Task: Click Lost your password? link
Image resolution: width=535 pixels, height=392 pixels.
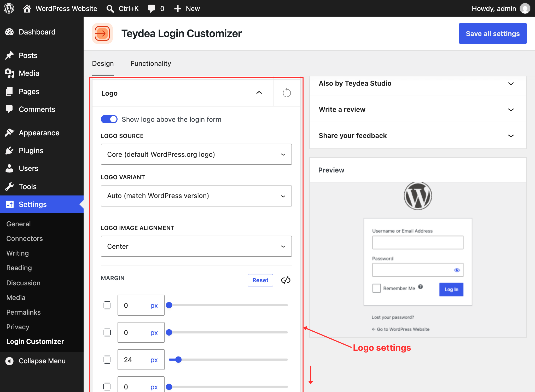Action: click(393, 317)
